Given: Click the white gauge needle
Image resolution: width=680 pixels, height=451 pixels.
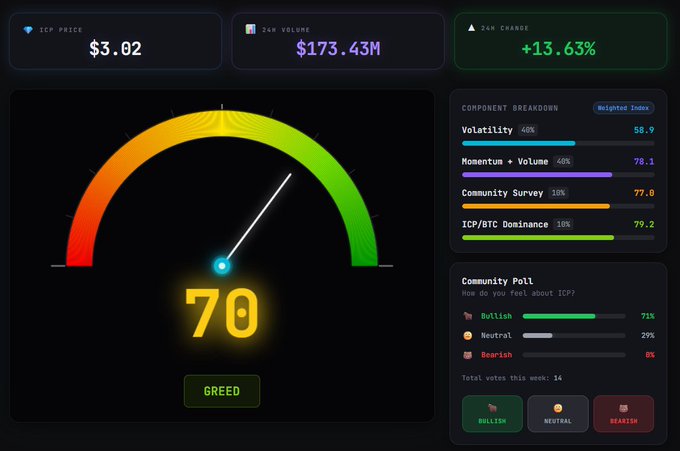Looking at the screenshot, I should tap(259, 217).
